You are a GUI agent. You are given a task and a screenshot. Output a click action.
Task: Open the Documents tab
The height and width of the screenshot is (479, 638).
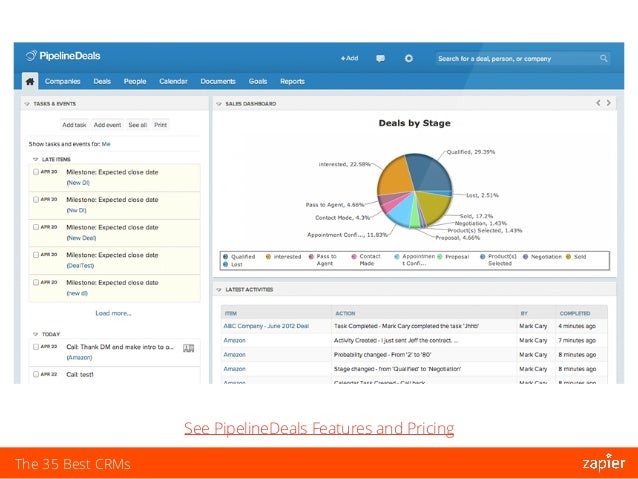[x=218, y=81]
